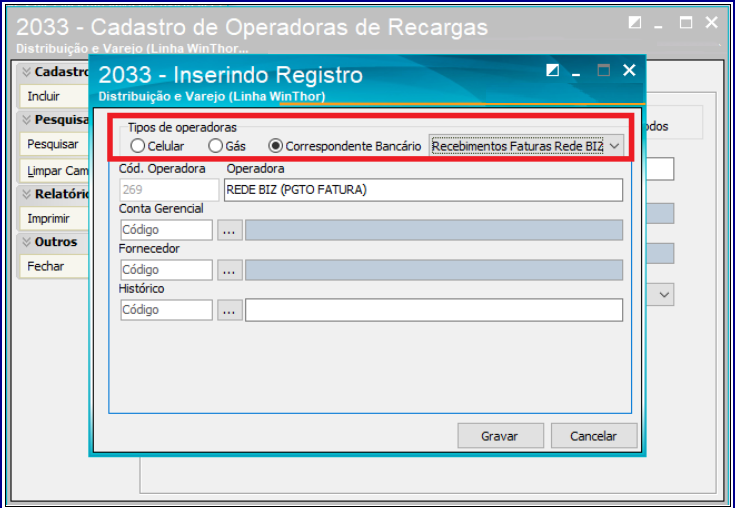735x508 pixels.
Task: Save the record with Gravar
Action: pos(500,436)
